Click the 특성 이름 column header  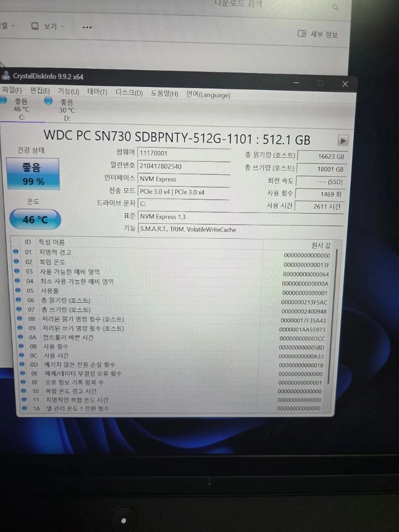pyautogui.click(x=52, y=242)
